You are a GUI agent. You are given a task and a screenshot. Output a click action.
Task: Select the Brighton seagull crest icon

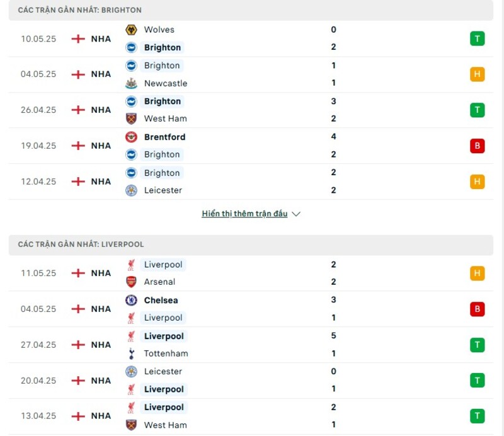[131, 47]
